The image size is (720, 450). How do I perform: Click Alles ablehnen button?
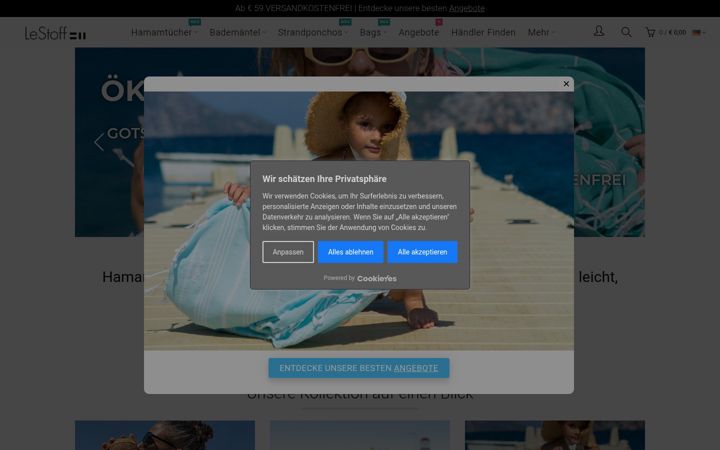click(x=350, y=252)
